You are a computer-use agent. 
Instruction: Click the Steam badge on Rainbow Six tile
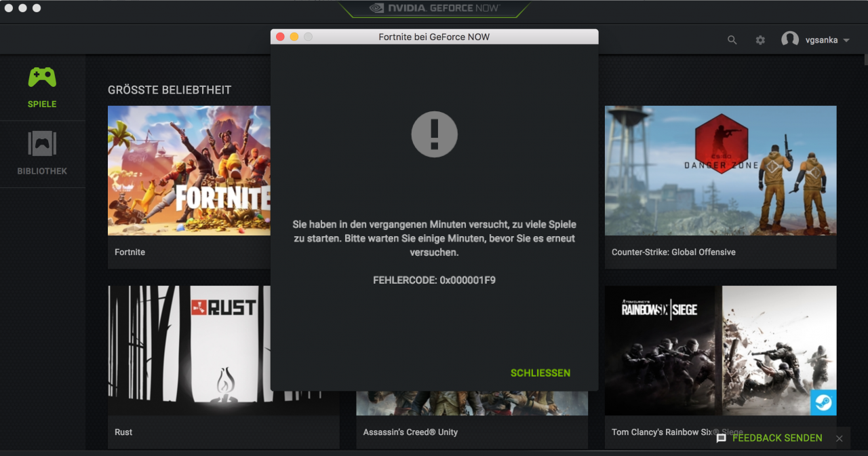point(823,402)
